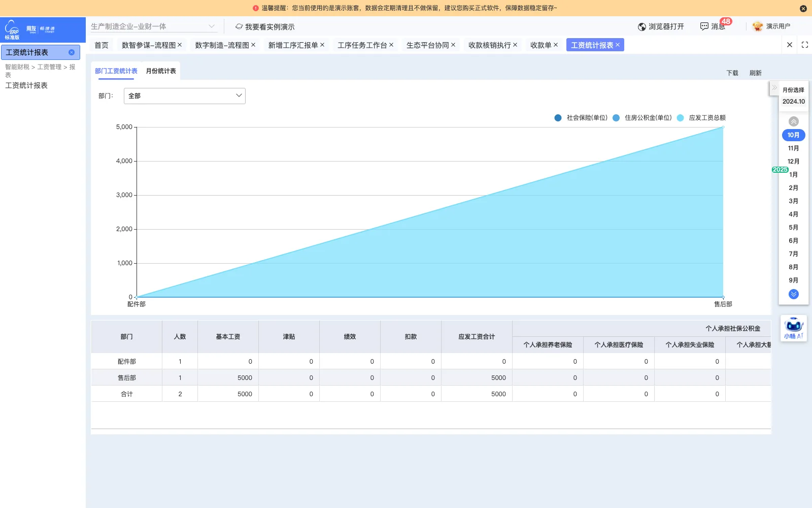This screenshot has width=812, height=508.
Task: Select the 部门工资统计表 tab
Action: (116, 71)
